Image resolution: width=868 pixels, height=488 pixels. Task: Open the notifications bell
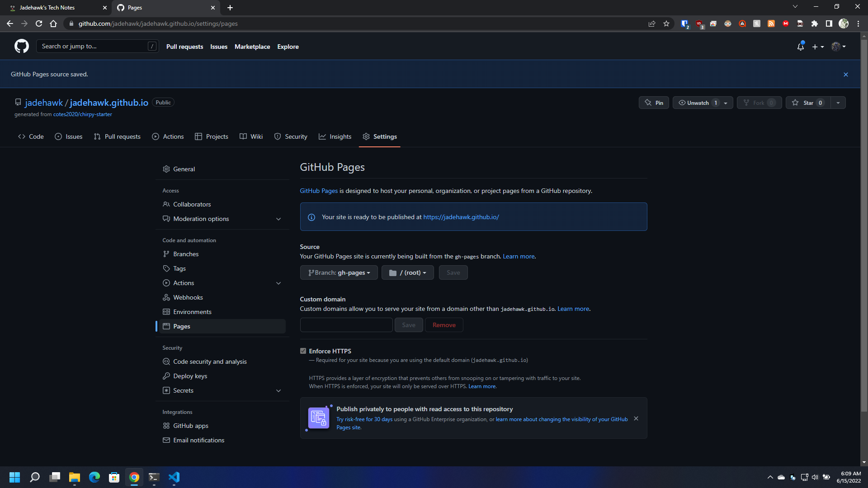click(x=800, y=47)
